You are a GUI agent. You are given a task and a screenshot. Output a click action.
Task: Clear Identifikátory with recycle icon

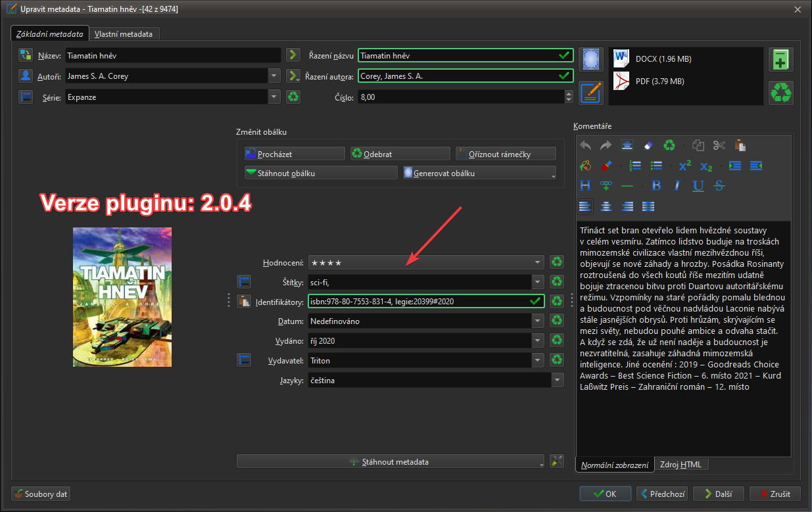pyautogui.click(x=557, y=302)
